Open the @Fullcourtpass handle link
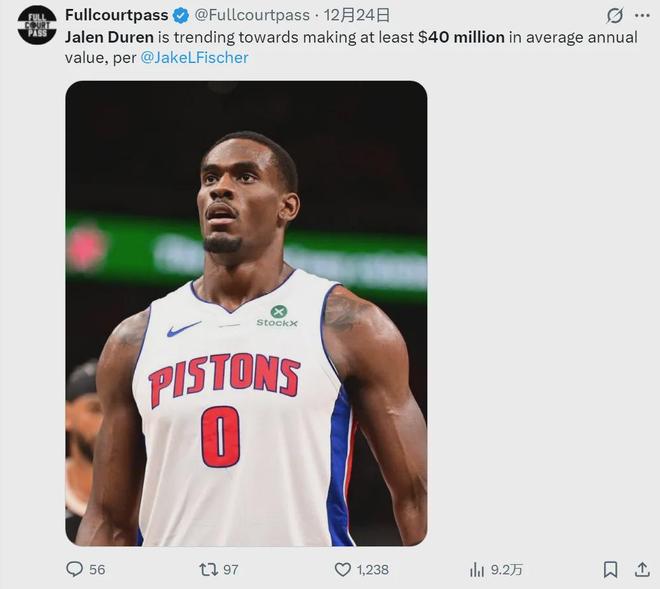This screenshot has height=589, width=660. (251, 15)
